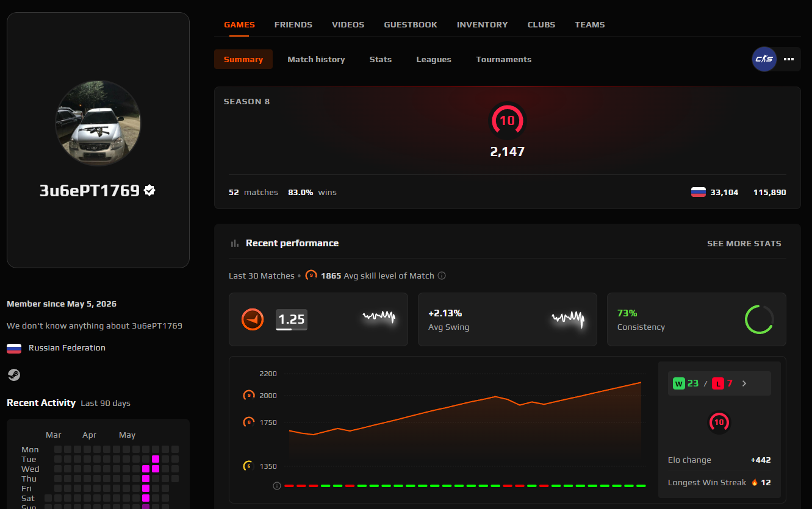The image size is (812, 509).
Task: Click the level 10 skill badge in Season 8
Action: click(508, 121)
